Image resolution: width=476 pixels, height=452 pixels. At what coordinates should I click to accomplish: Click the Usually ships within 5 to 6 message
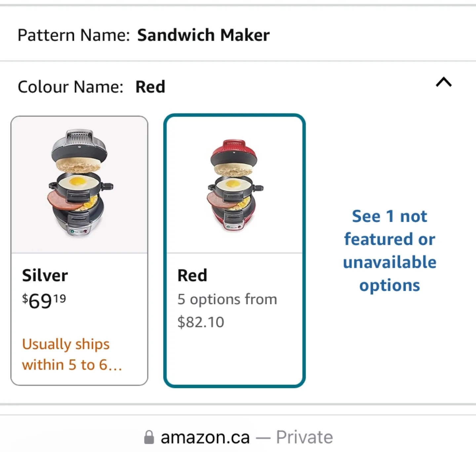tap(72, 354)
